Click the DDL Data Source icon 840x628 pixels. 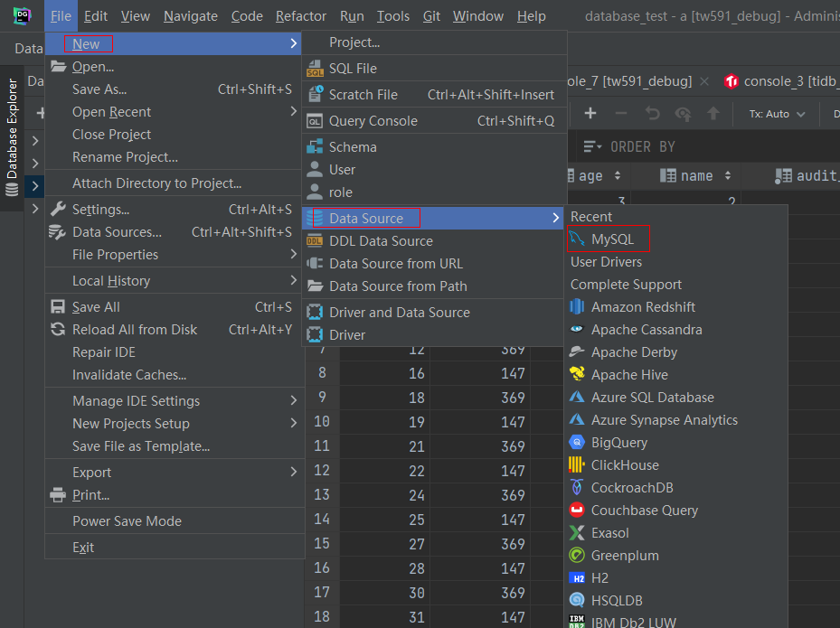point(315,241)
